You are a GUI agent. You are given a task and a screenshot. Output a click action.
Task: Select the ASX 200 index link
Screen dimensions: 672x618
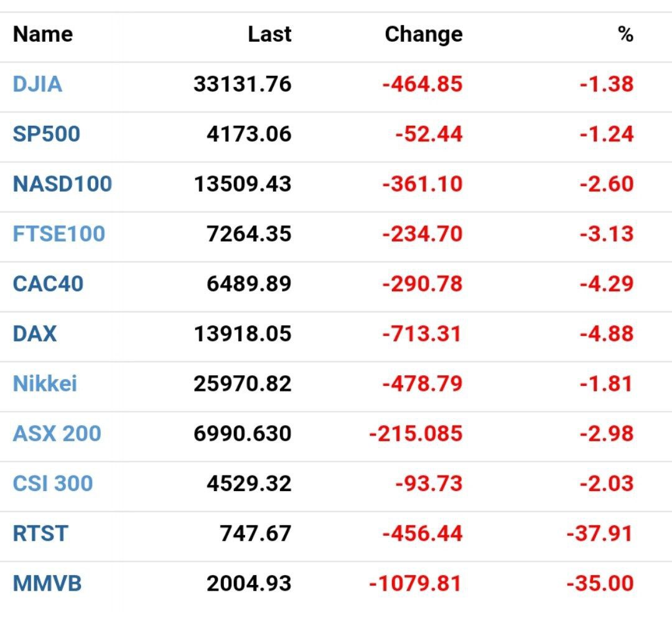click(57, 433)
